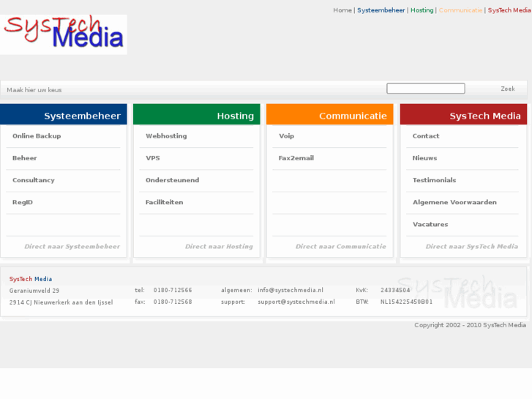Viewport: 532px width, 399px height.
Task: Open the Ondersteunend link
Action: click(173, 180)
